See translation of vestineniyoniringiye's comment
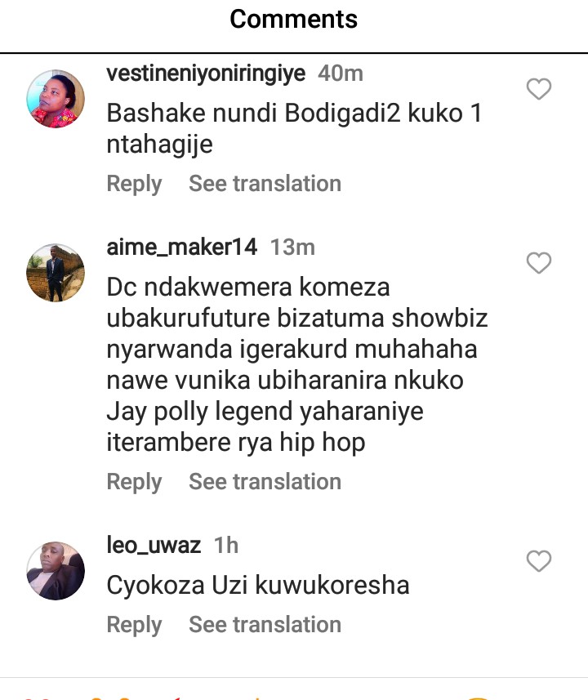This screenshot has width=588, height=700. pyautogui.click(x=265, y=184)
